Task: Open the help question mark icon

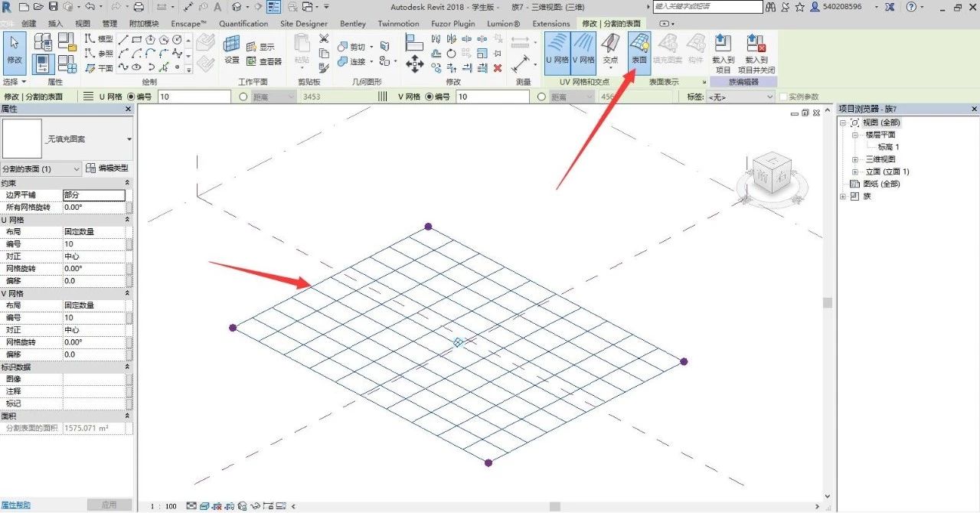Action: (911, 7)
